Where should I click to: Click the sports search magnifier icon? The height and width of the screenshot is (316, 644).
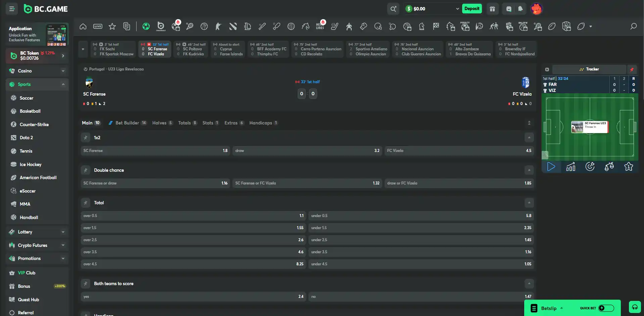[633, 26]
